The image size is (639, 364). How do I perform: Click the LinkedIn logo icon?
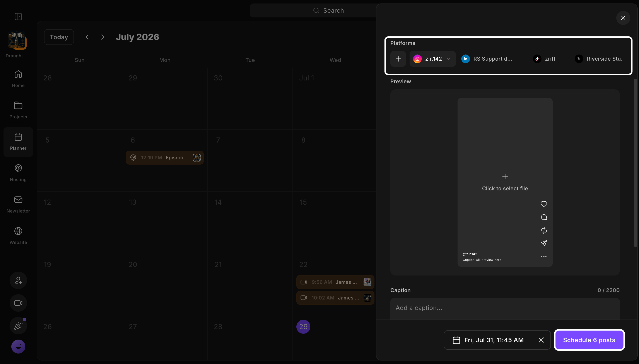(x=465, y=59)
